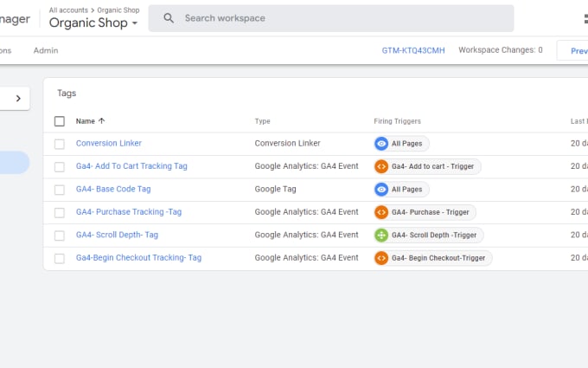588x368 pixels.
Task: Open the Conversion Linker tag
Action: tap(109, 143)
